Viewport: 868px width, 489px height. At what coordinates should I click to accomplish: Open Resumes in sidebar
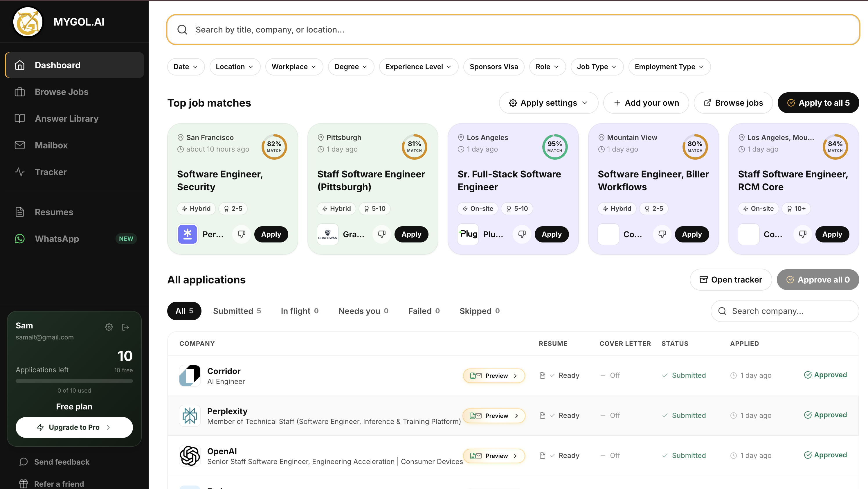74,212
